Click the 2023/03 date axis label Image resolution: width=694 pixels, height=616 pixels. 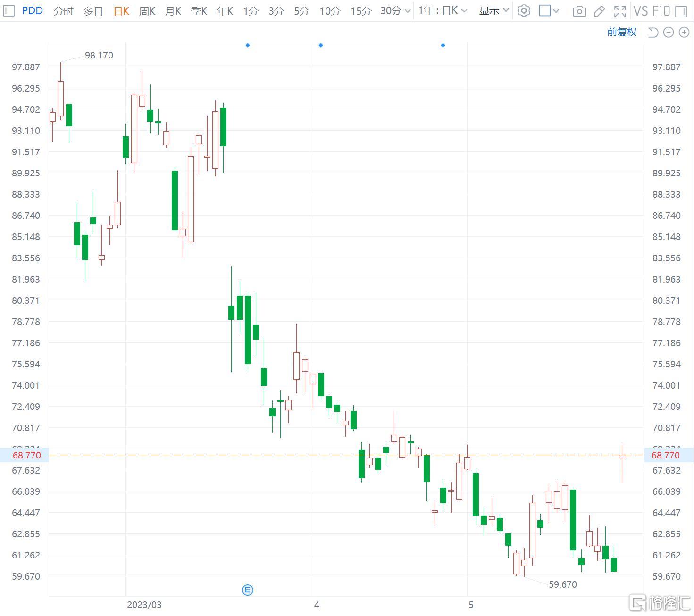[144, 605]
